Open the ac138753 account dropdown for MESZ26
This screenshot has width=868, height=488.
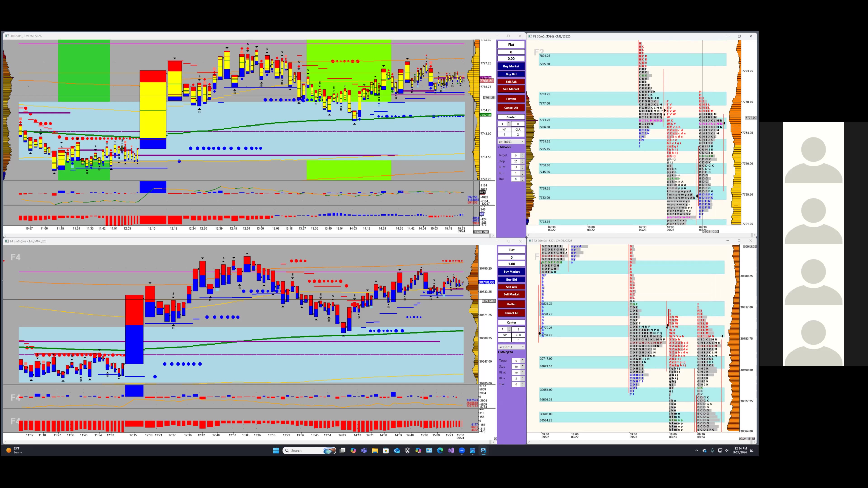coord(511,142)
